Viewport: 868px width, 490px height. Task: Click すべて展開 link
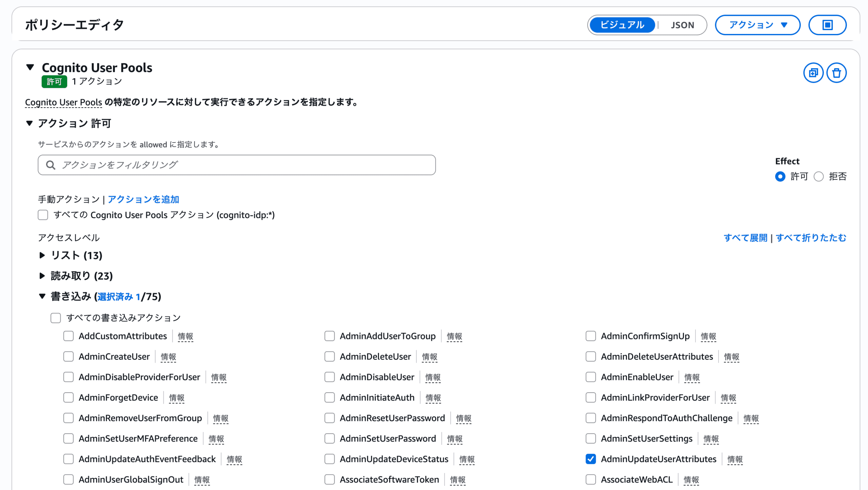coord(745,238)
